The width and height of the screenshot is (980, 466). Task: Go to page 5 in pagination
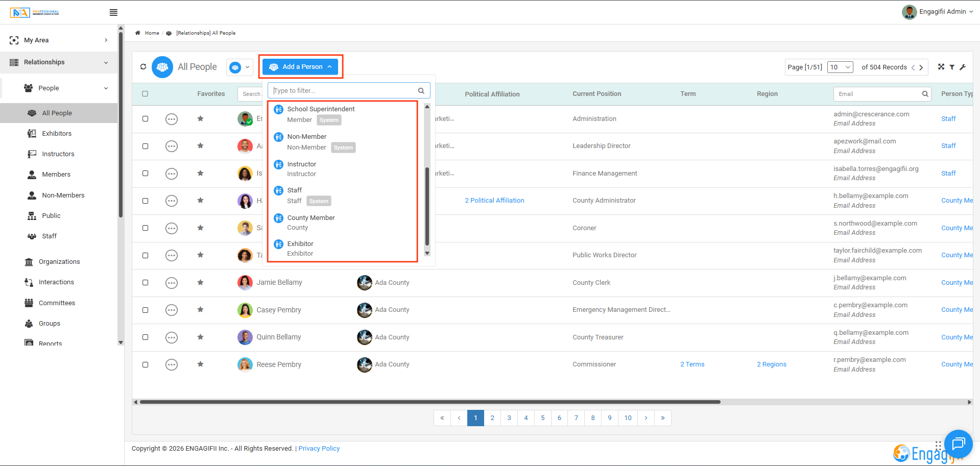542,418
